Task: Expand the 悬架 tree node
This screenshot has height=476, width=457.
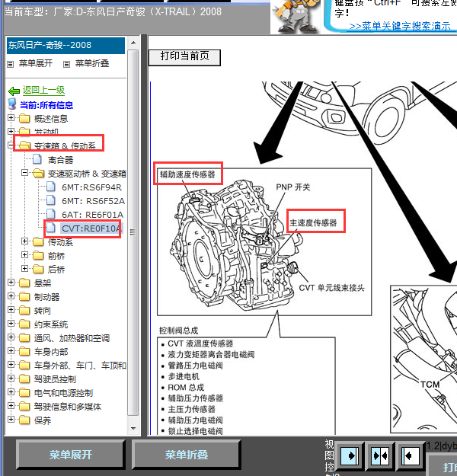Action: [11, 283]
